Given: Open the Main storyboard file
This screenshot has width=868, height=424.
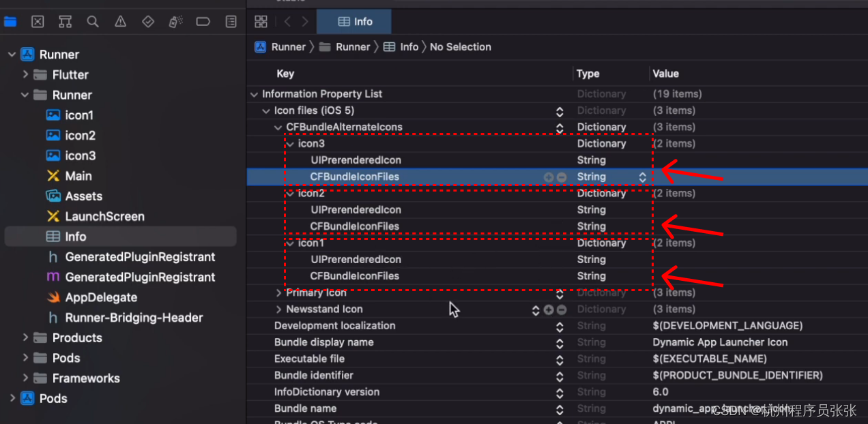Looking at the screenshot, I should pyautogui.click(x=69, y=176).
